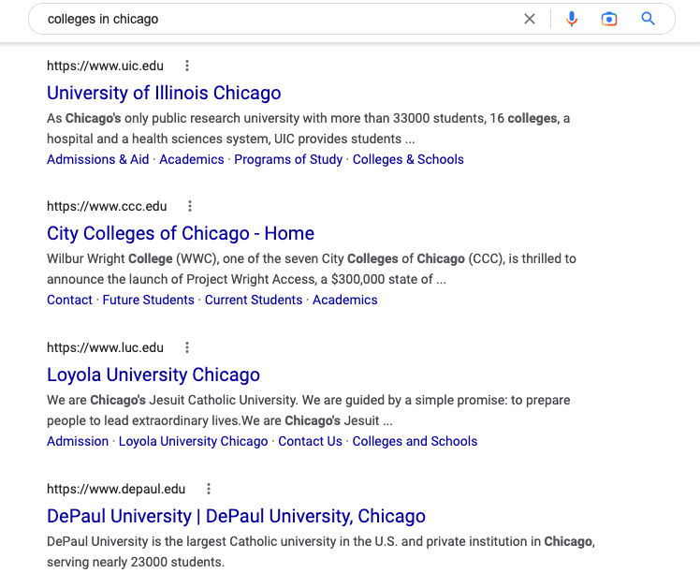Go to UIC Admissions & Aid sitelink

pos(97,159)
